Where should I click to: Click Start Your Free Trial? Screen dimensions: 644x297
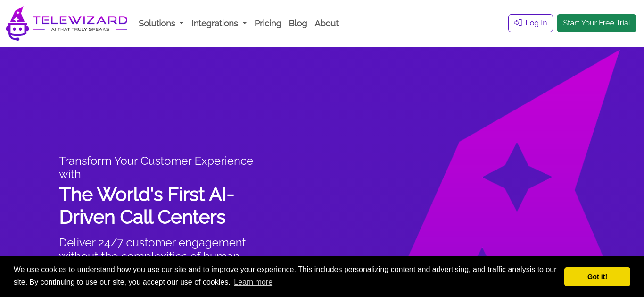(x=596, y=23)
